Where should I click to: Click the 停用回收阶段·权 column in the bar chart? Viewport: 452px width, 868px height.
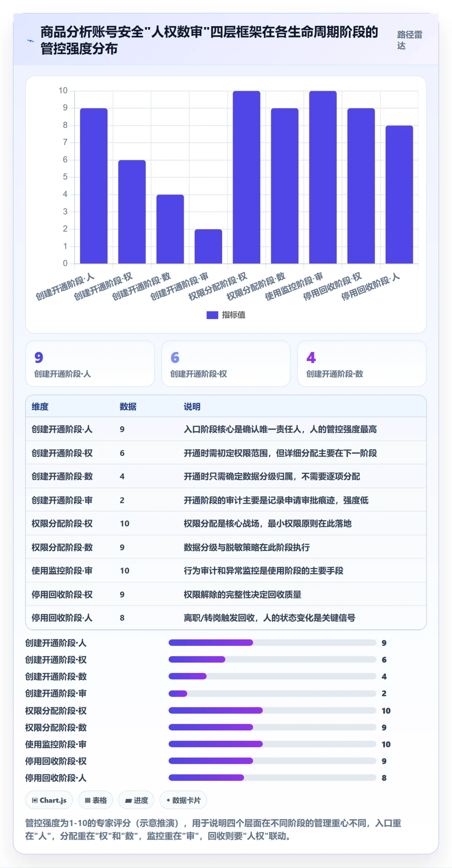(361, 186)
